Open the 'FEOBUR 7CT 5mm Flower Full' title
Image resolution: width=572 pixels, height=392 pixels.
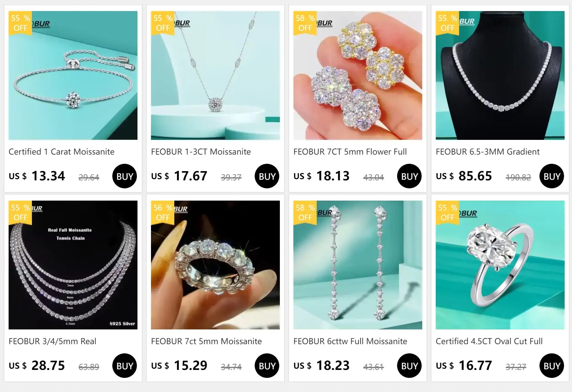click(350, 152)
